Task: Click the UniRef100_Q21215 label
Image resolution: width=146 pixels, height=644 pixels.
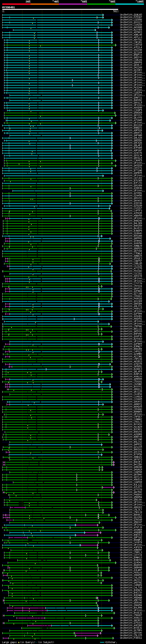Action: point(131,447)
